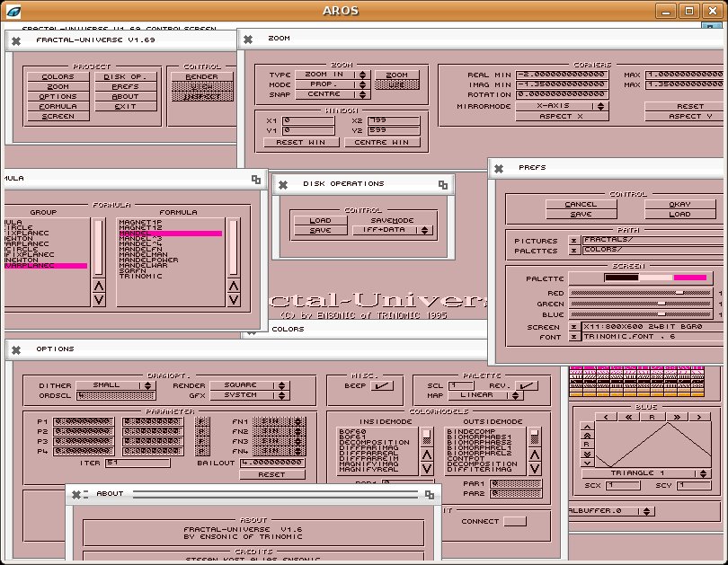Click the Screen mode picker icon

click(x=574, y=327)
